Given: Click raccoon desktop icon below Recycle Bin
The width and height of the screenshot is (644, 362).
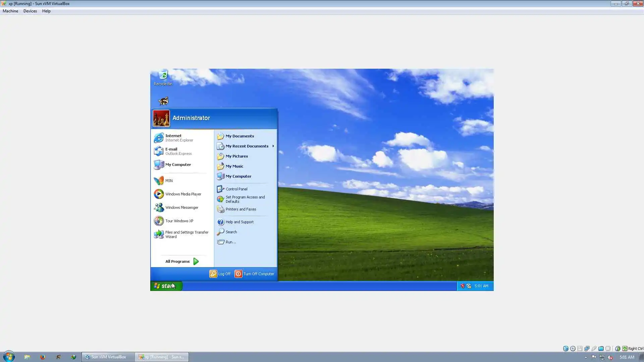Looking at the screenshot, I should point(163,101).
